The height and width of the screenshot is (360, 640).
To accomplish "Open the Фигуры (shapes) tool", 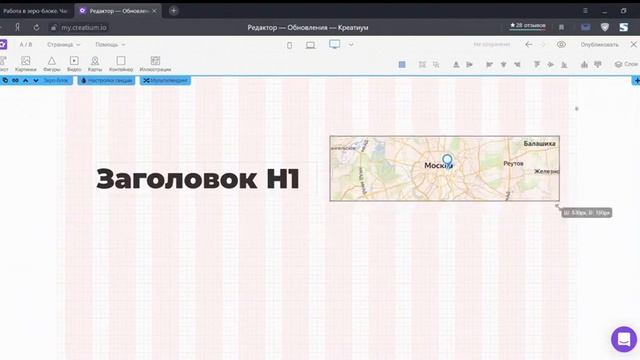I will pyautogui.click(x=52, y=64).
